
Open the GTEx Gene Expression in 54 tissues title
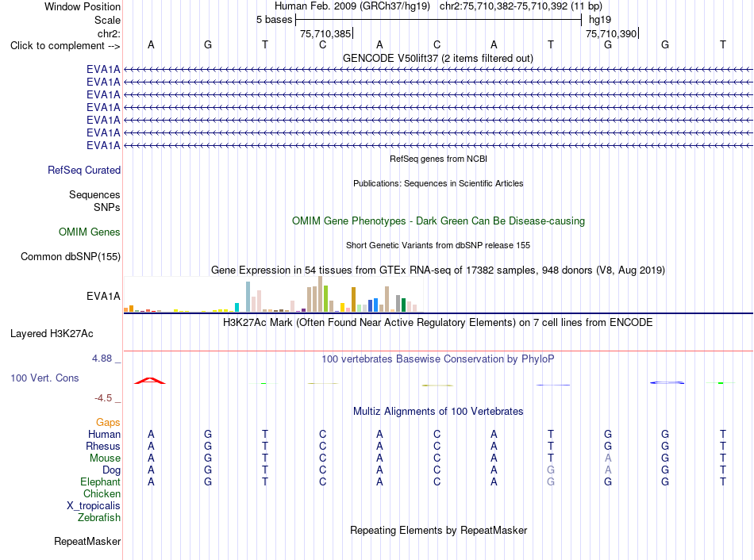[438, 270]
